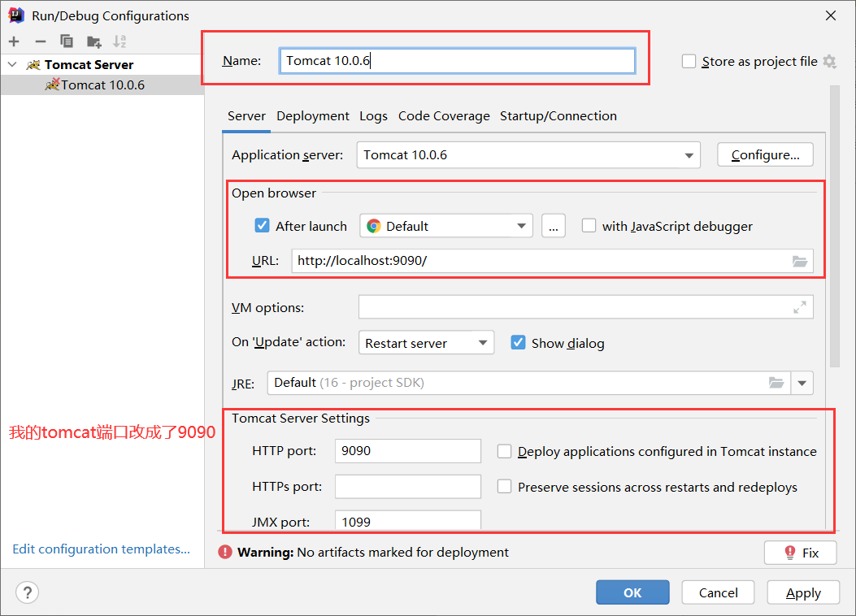
Task: Browse JRE folder icon
Action: click(x=776, y=383)
